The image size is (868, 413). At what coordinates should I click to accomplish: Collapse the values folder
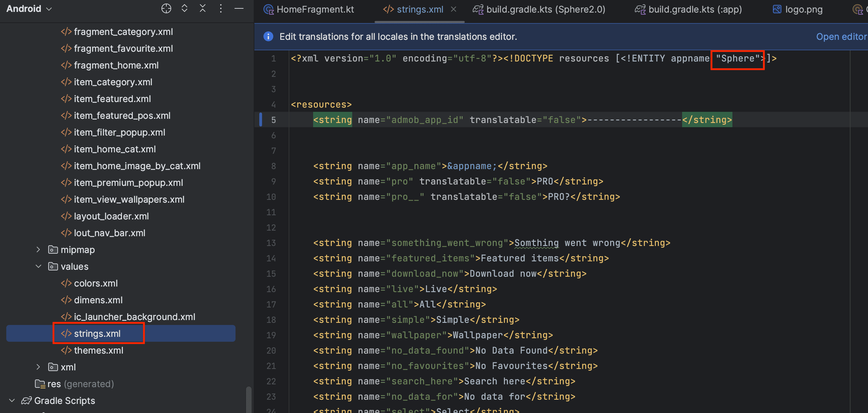click(38, 266)
